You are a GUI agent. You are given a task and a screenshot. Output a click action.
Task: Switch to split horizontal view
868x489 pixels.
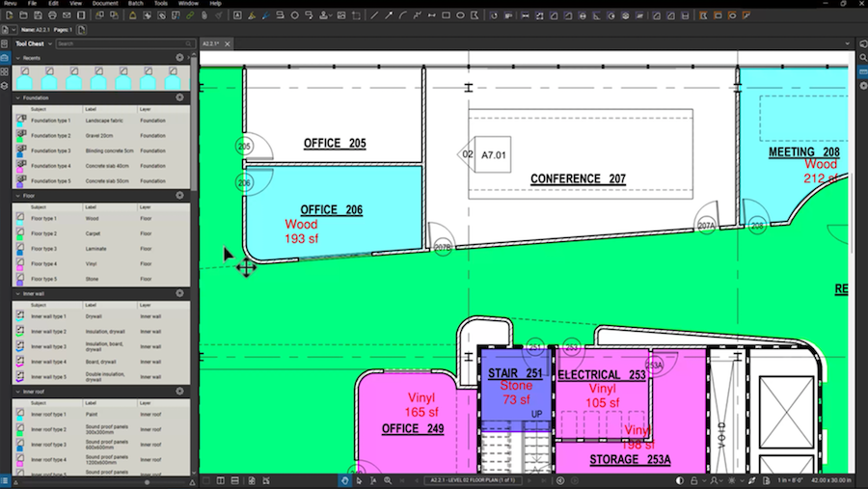(234, 480)
